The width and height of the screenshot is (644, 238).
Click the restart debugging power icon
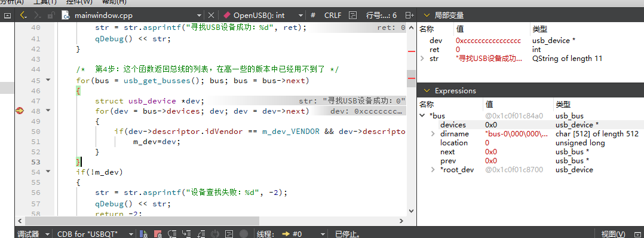[x=215, y=234]
